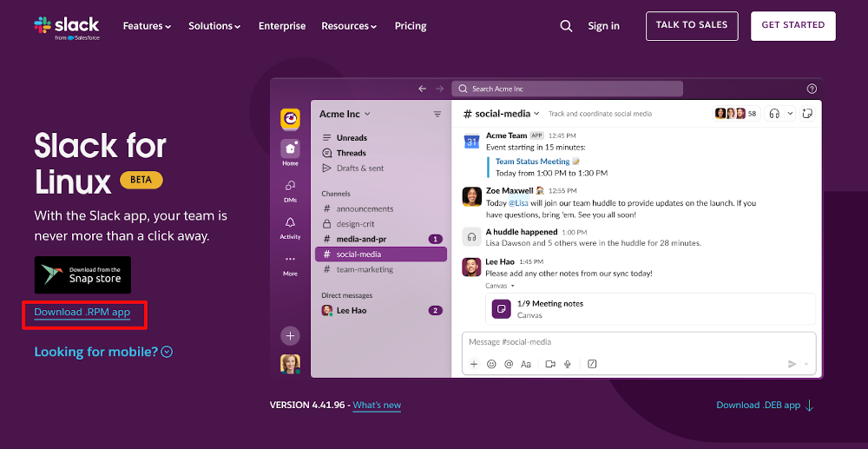Click the plus attach icon in message composer

coord(474,364)
